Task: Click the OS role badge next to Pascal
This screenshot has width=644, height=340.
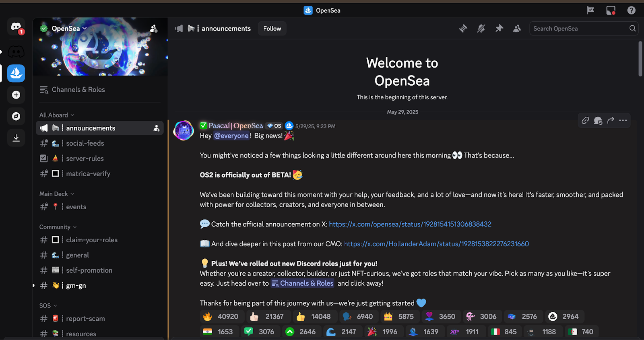Action: click(274, 126)
